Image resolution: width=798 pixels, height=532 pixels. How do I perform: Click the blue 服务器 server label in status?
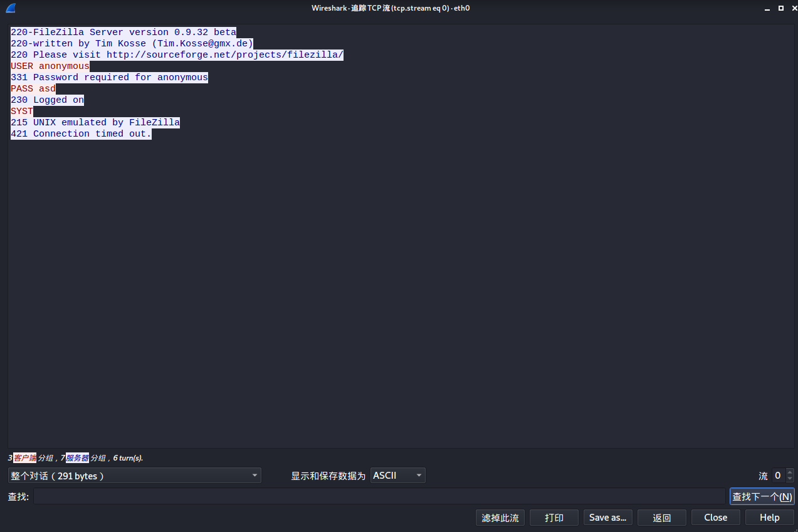coord(77,458)
